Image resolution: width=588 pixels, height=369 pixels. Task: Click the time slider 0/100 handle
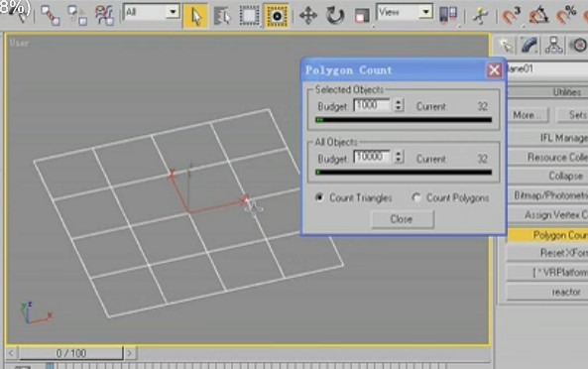pos(70,353)
